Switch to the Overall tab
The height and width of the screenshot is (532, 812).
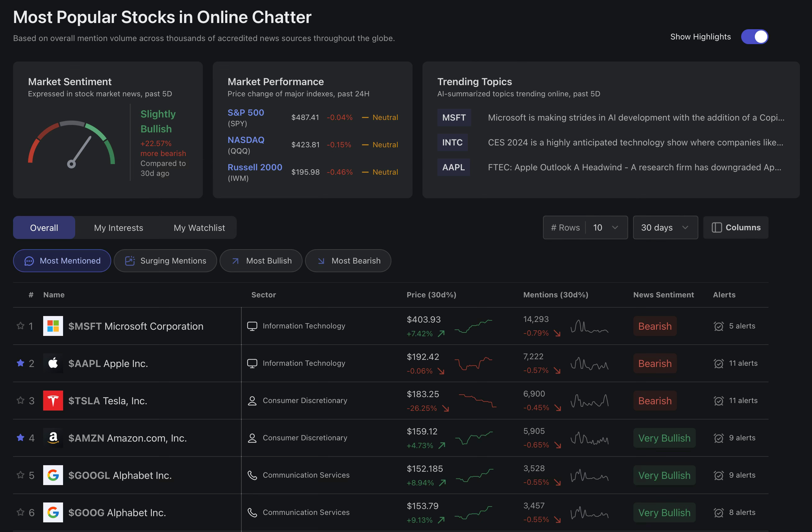tap(44, 227)
